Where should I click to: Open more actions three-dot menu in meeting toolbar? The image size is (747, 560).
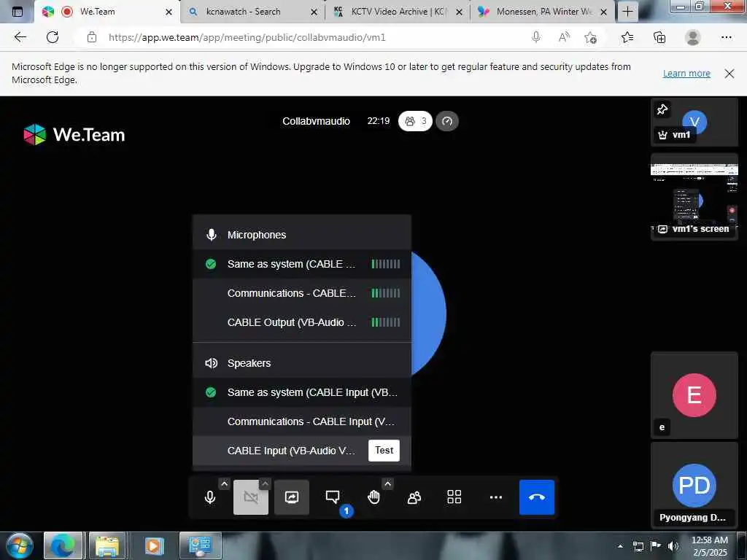496,497
